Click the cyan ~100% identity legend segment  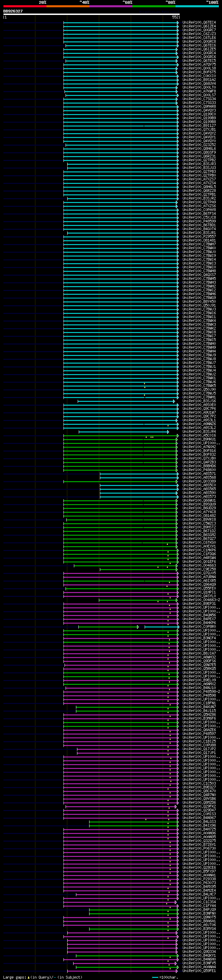(197, 6)
